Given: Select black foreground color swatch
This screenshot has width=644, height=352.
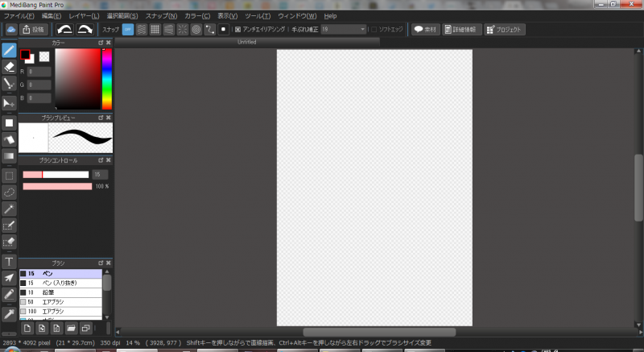Looking at the screenshot, I should click(25, 54).
